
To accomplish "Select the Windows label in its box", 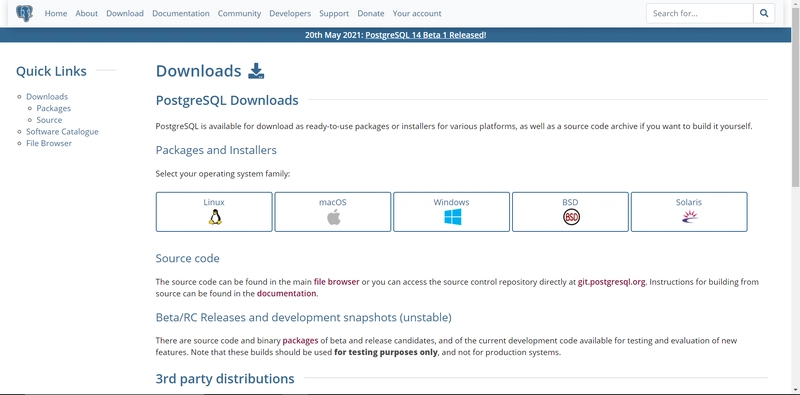I will point(452,202).
